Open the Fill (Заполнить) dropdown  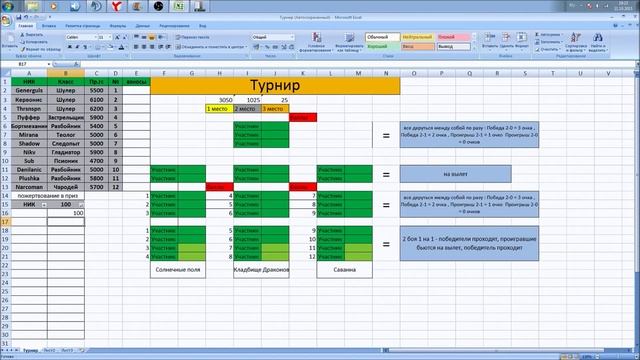(548, 42)
